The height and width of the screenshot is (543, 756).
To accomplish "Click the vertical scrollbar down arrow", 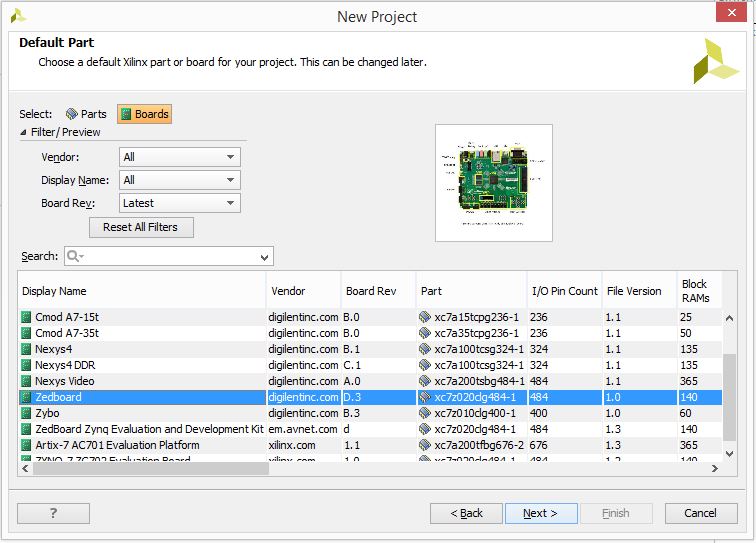I will click(x=729, y=454).
